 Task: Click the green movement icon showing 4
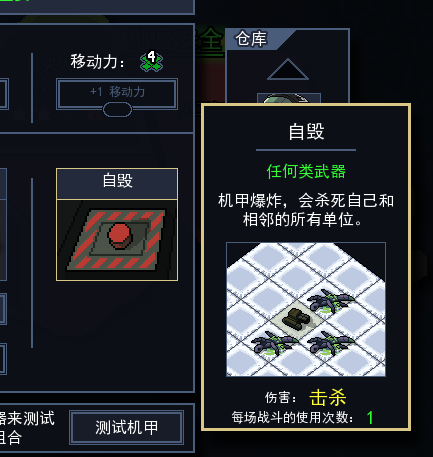(151, 61)
